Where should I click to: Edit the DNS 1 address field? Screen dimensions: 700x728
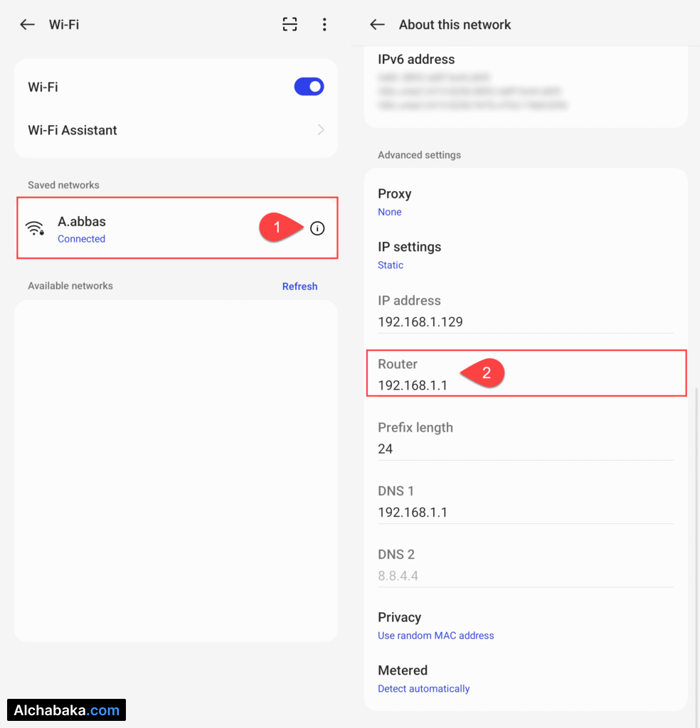click(413, 512)
